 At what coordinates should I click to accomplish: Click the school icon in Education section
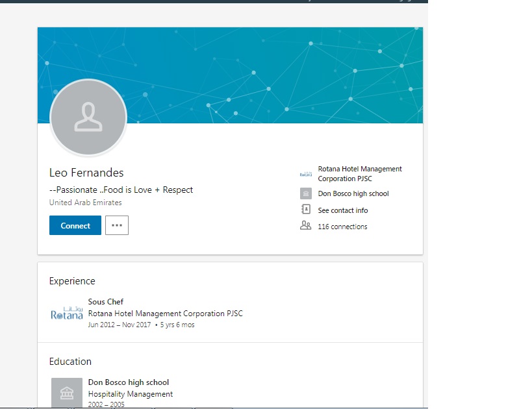tap(67, 391)
